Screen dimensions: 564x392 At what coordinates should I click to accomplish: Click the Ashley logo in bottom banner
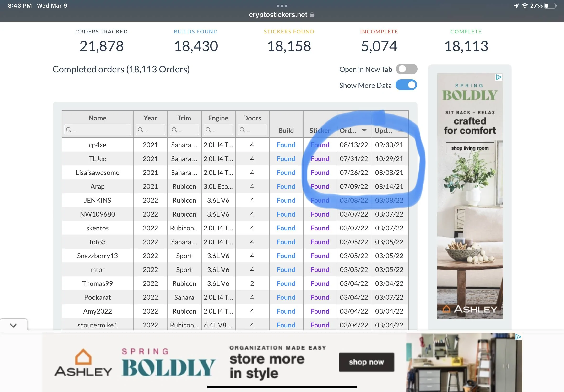pos(83,363)
